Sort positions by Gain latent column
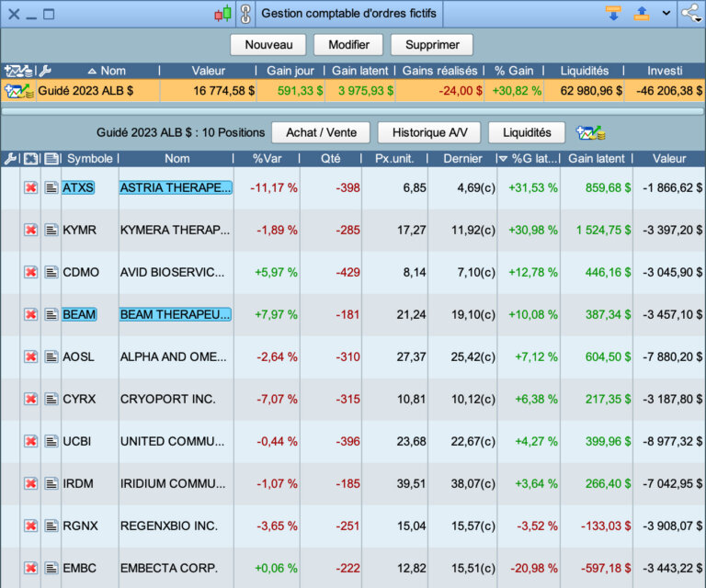This screenshot has width=706, height=588. click(x=596, y=158)
